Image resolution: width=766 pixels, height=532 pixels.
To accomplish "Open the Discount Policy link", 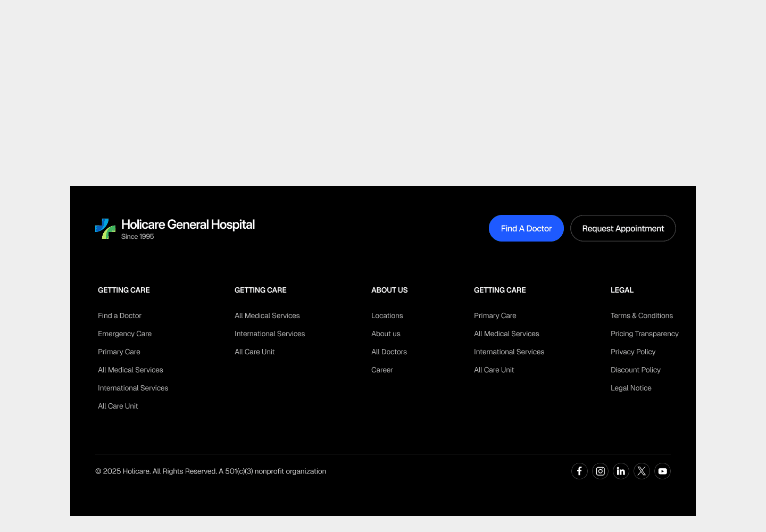I will pyautogui.click(x=636, y=370).
